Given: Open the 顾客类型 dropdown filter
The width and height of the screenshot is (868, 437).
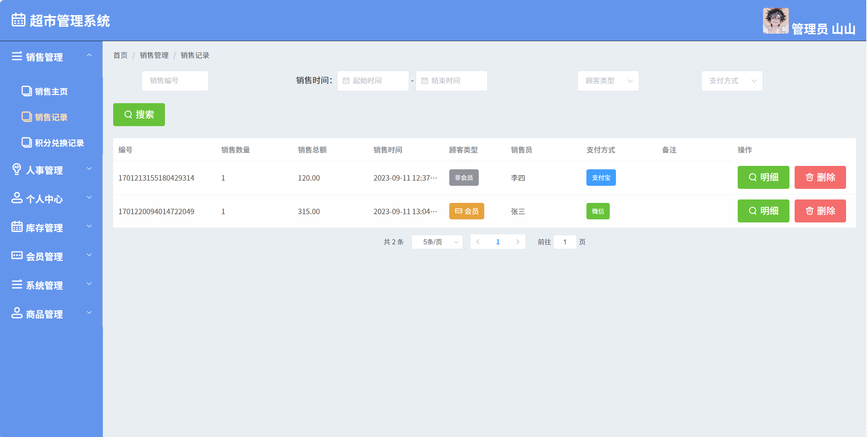Looking at the screenshot, I should click(608, 81).
